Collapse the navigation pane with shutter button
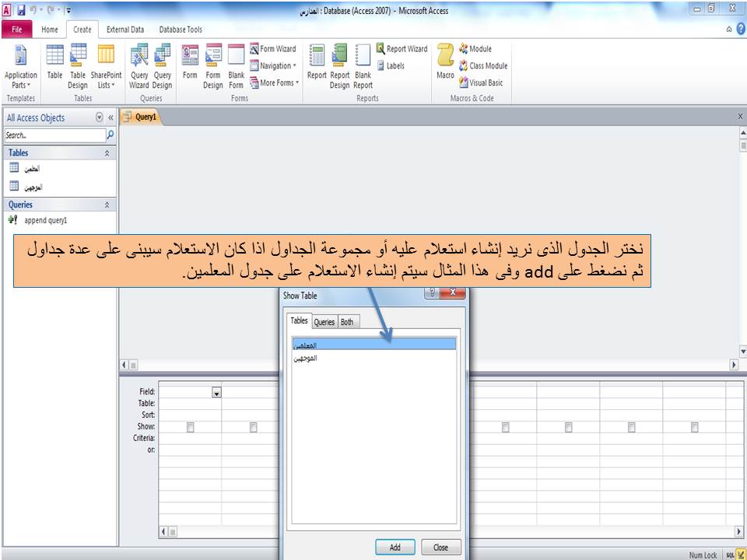Viewport: 747px width, 560px height. pos(110,117)
